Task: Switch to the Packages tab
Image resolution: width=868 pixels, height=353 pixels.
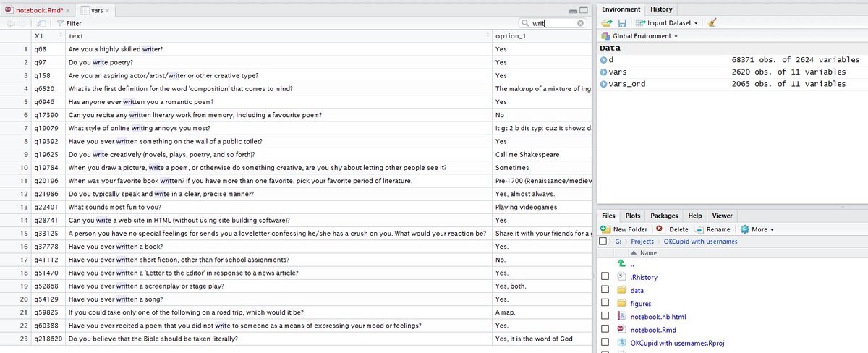Action: pos(664,216)
